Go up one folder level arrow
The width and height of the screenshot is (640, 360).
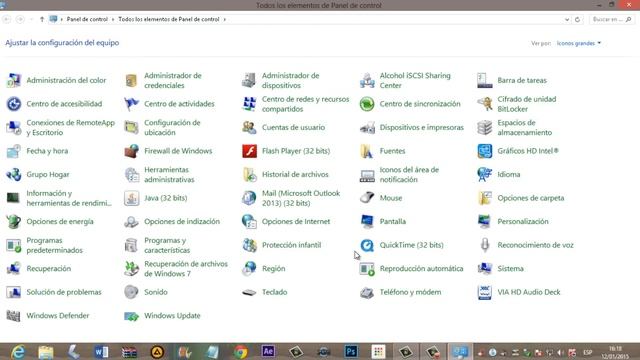click(42, 19)
